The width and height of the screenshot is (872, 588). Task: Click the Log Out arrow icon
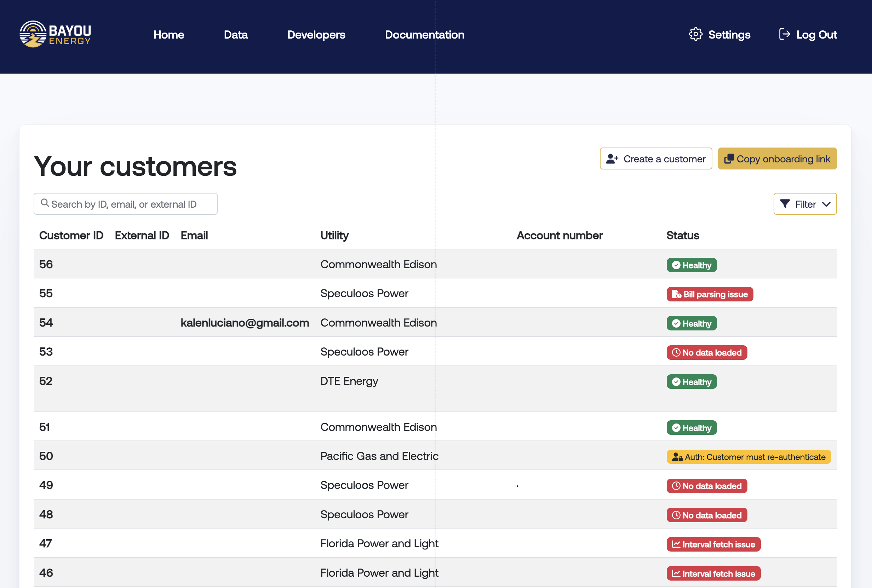click(784, 34)
